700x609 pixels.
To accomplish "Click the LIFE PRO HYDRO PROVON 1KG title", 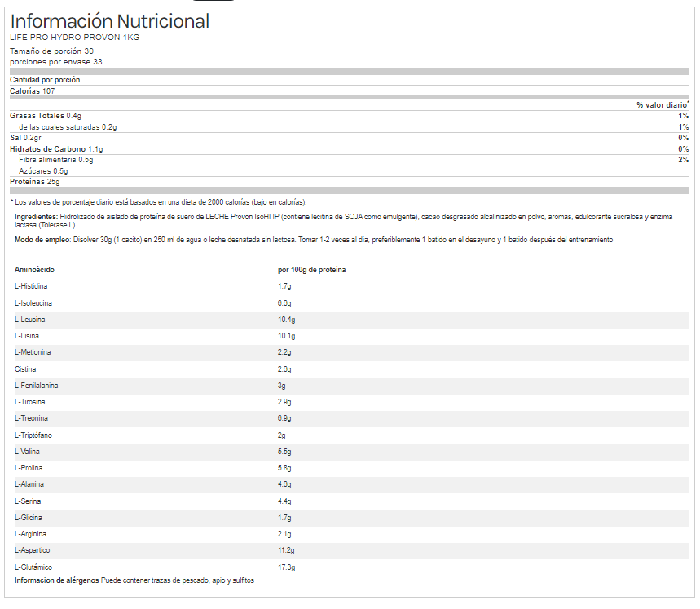I will (74, 38).
